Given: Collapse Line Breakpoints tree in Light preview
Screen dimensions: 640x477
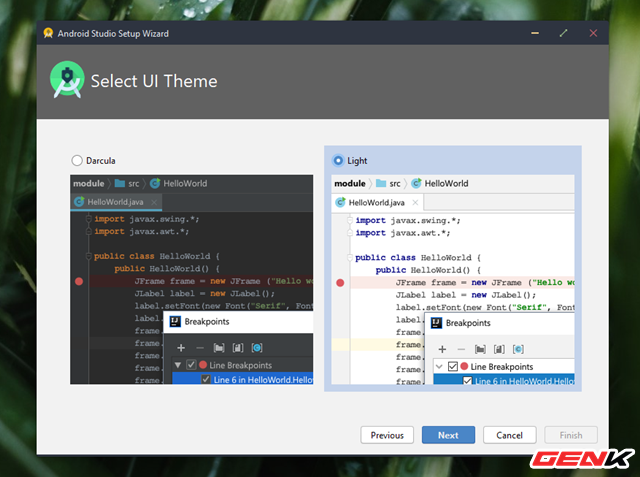Looking at the screenshot, I should 439,367.
